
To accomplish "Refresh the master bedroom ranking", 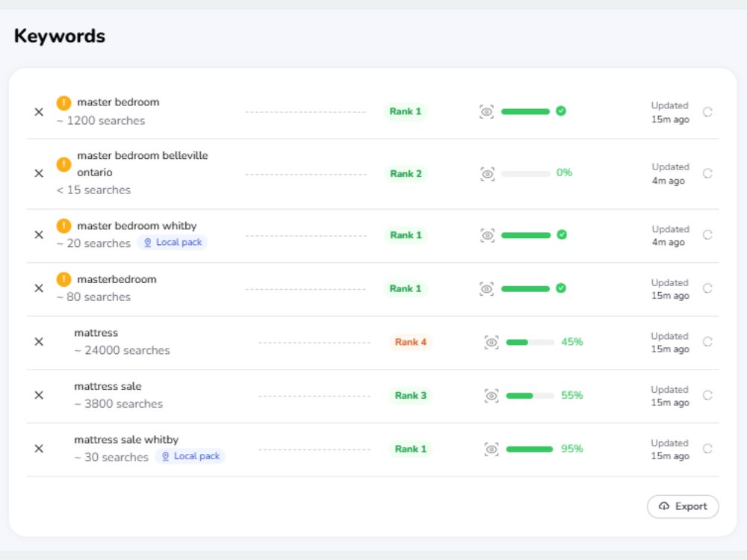I will (707, 112).
